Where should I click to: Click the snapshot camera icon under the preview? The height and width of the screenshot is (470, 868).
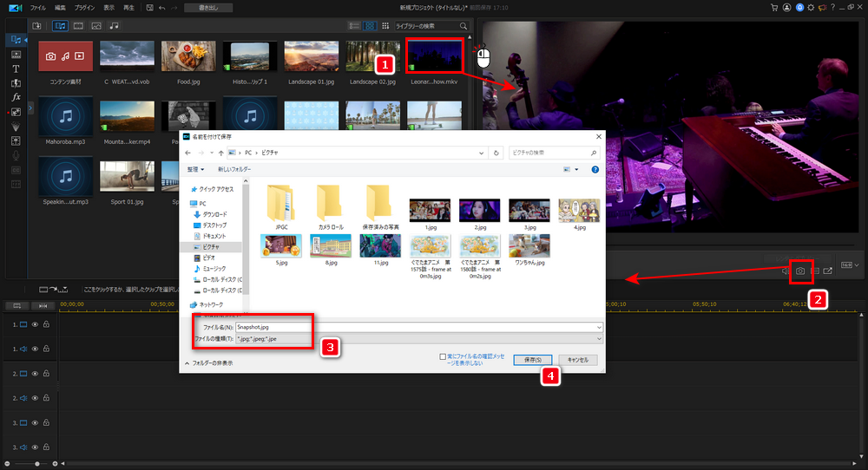pos(799,271)
